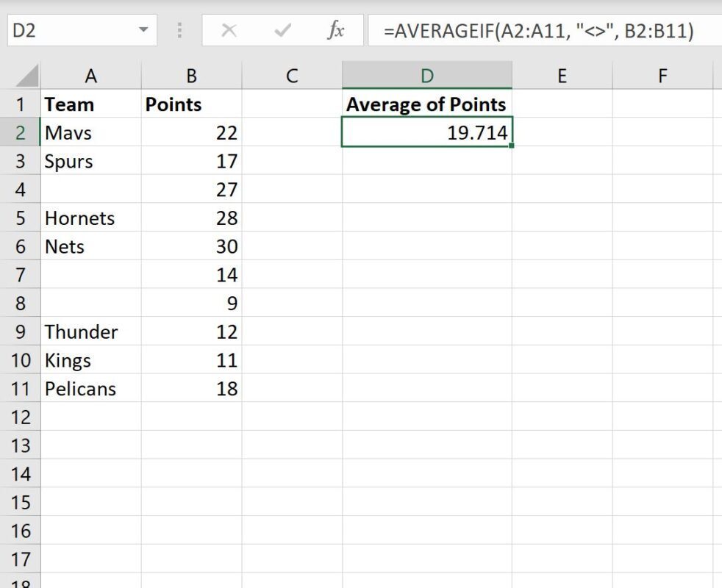Click the Points header cell
Viewport: 722px width, 588px height.
click(x=192, y=104)
